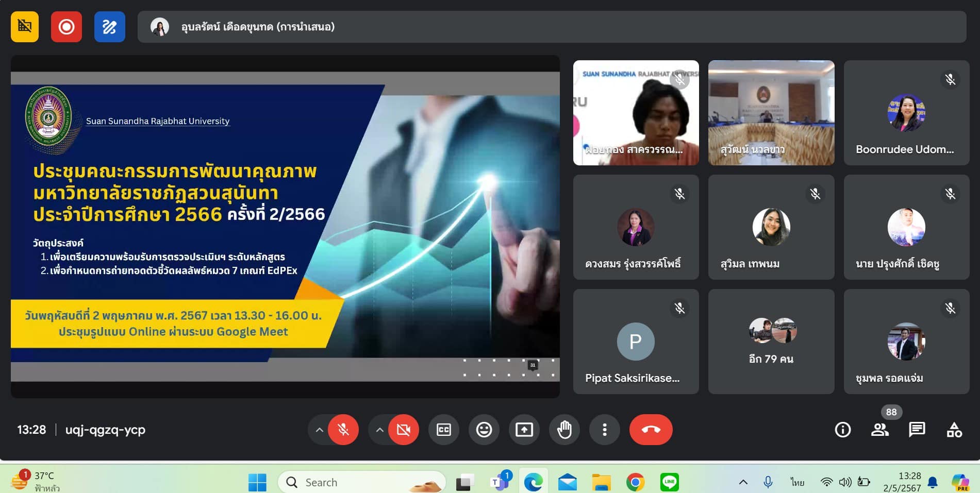Leave the call with red hang-up button

click(x=651, y=430)
